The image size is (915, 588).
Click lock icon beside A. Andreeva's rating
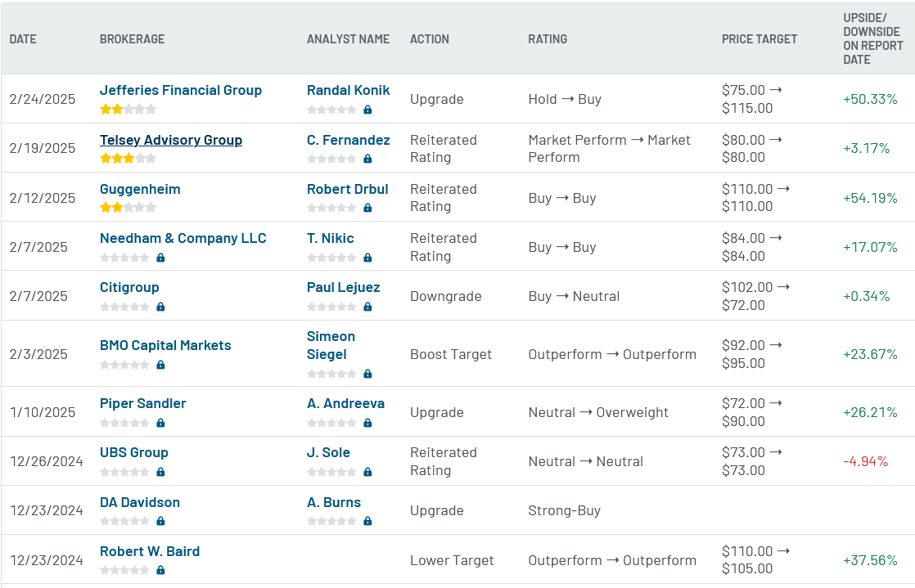367,422
